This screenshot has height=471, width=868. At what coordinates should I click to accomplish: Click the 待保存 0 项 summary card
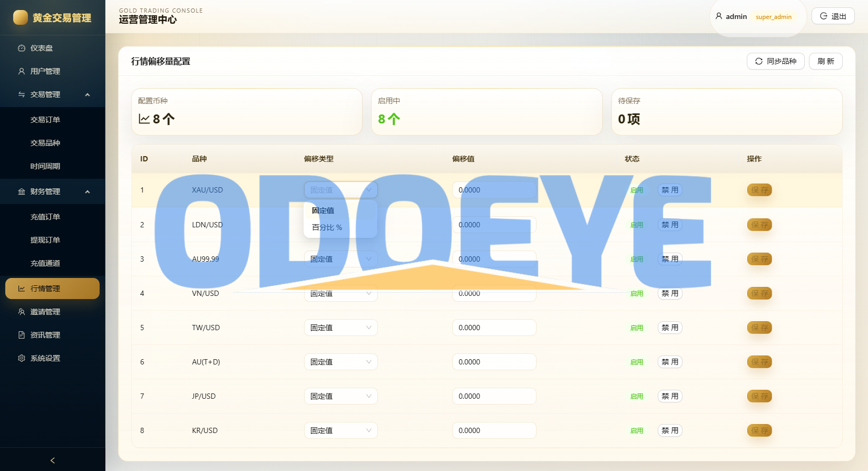[727, 112]
